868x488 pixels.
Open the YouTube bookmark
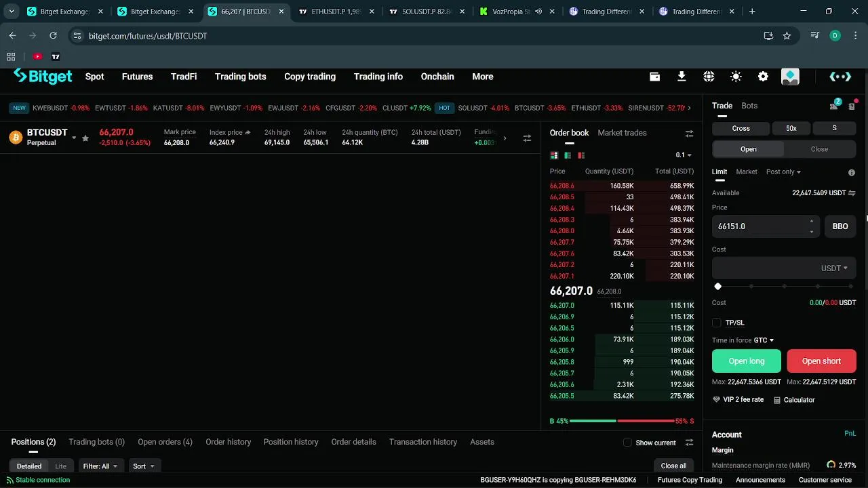(x=37, y=57)
